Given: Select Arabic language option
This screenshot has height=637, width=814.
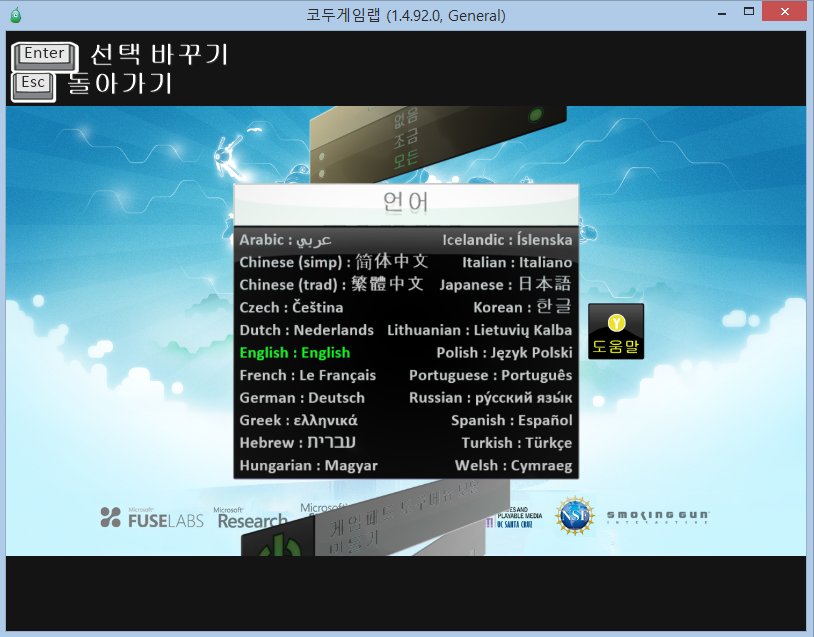Looking at the screenshot, I should point(285,240).
